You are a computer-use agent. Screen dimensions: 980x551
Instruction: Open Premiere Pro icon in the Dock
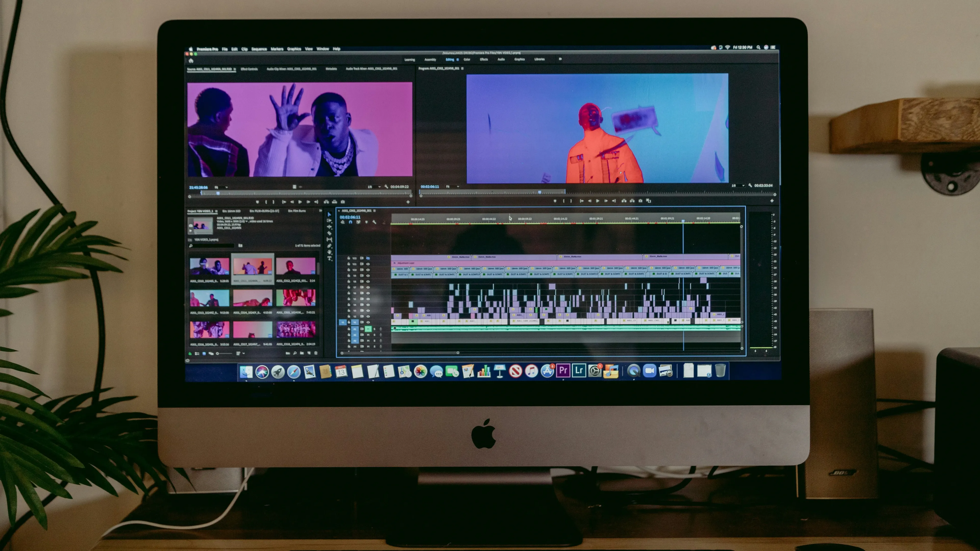click(563, 371)
